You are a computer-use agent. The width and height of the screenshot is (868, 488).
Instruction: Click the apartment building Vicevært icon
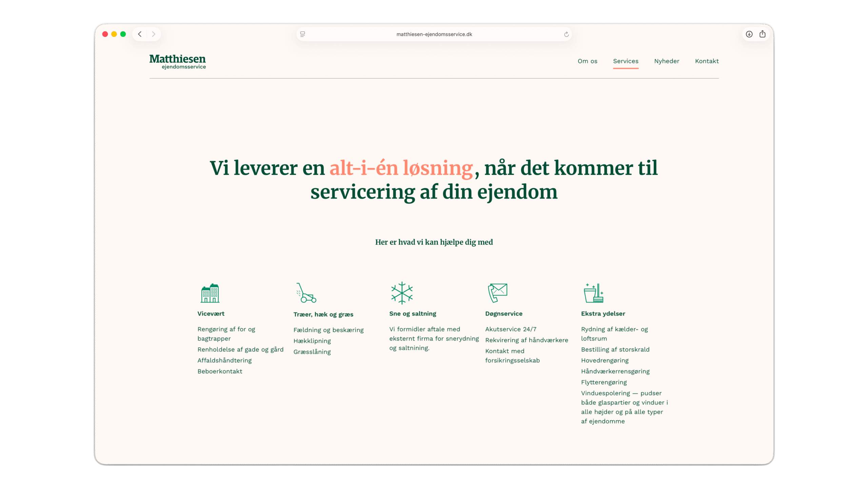(210, 293)
